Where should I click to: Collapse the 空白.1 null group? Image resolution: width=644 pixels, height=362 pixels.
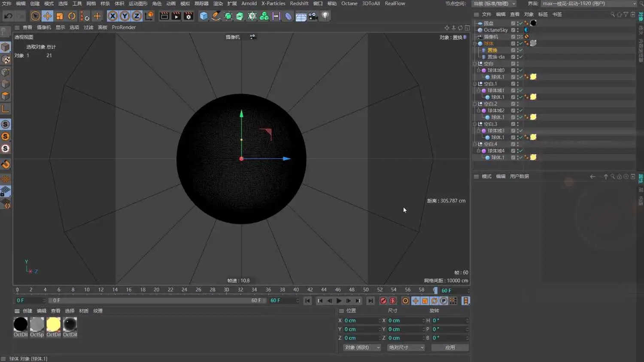point(475,84)
